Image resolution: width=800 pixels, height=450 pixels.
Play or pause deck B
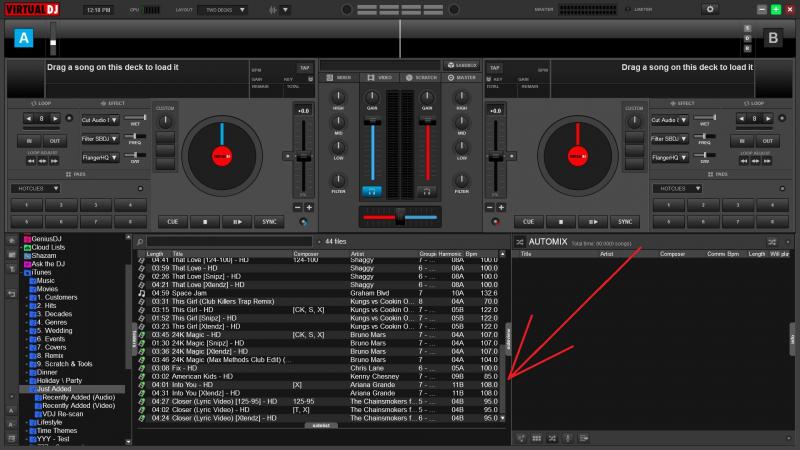pyautogui.click(x=593, y=222)
